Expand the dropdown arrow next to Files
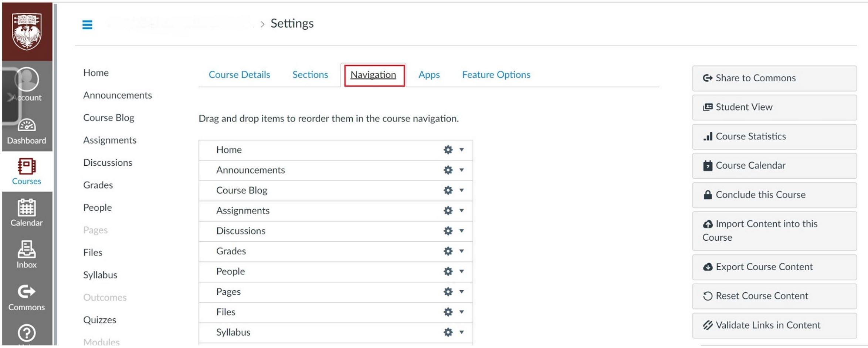This screenshot has height=348, width=868. [x=461, y=312]
